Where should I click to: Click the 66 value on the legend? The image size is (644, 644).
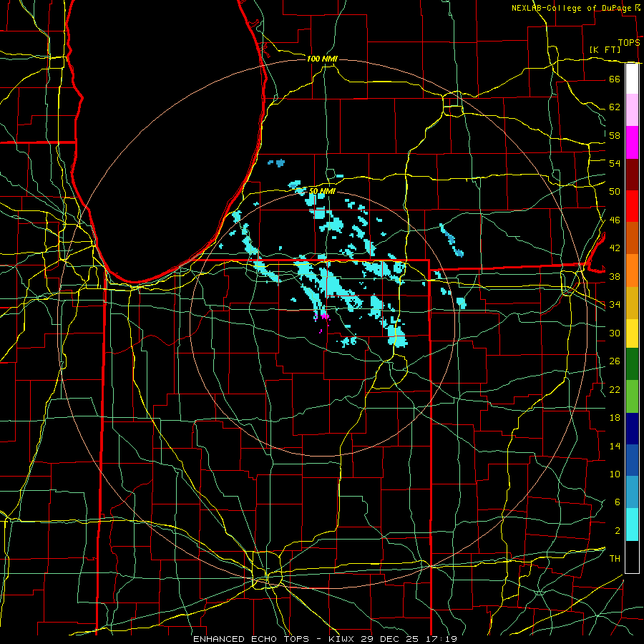click(615, 79)
